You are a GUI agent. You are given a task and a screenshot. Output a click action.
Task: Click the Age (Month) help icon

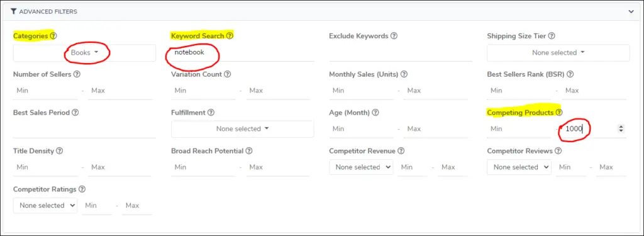pos(375,112)
